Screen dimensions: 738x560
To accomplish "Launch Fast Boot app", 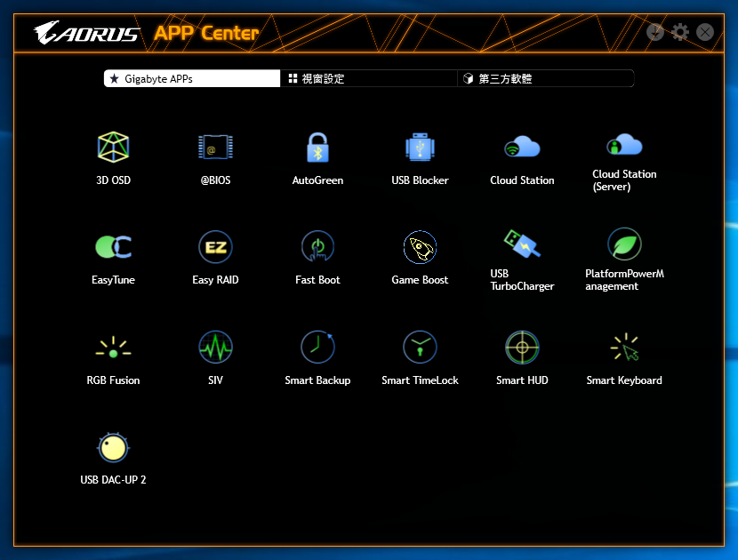I will (x=317, y=247).
